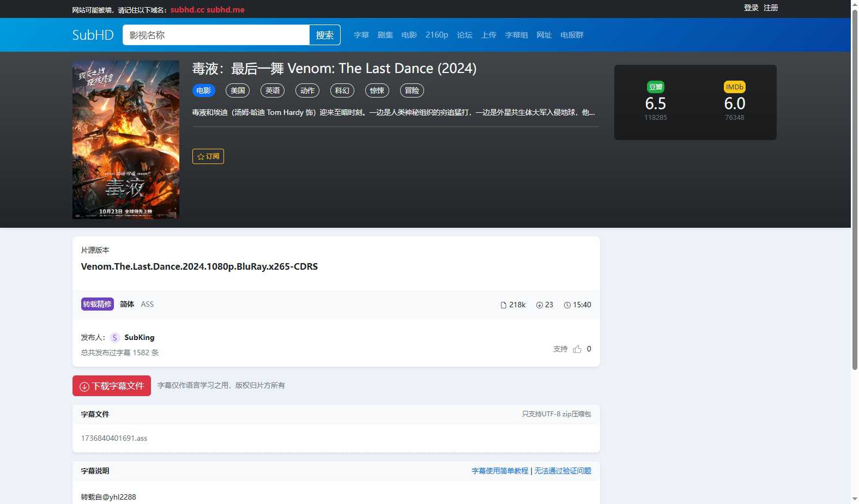Click the purple 转载精修 badge
Screen dimensions: 859x504
point(98,304)
